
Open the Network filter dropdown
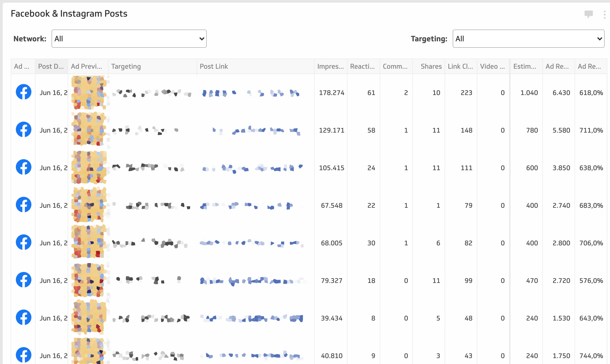pos(129,39)
